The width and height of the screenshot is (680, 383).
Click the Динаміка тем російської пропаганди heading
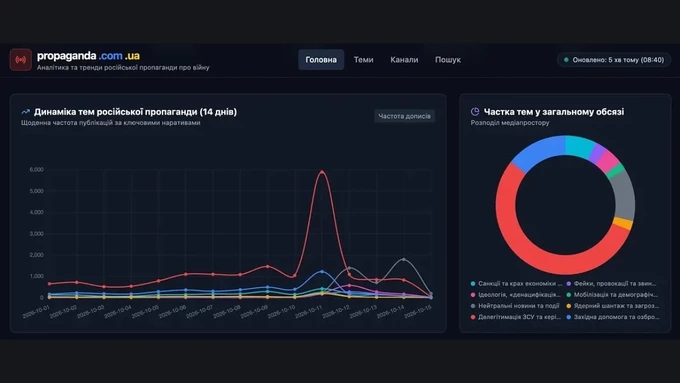pos(135,112)
